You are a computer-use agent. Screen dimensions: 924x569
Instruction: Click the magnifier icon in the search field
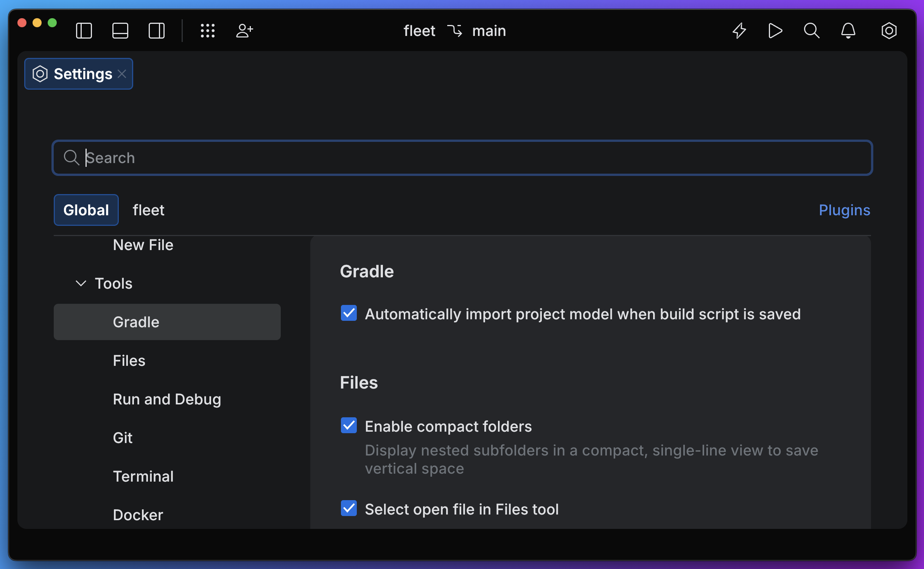[71, 157]
